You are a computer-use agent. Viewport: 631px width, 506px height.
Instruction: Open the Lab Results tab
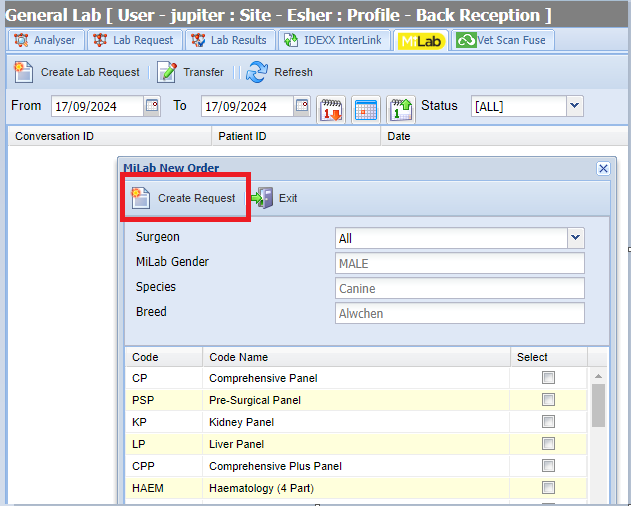(229, 40)
